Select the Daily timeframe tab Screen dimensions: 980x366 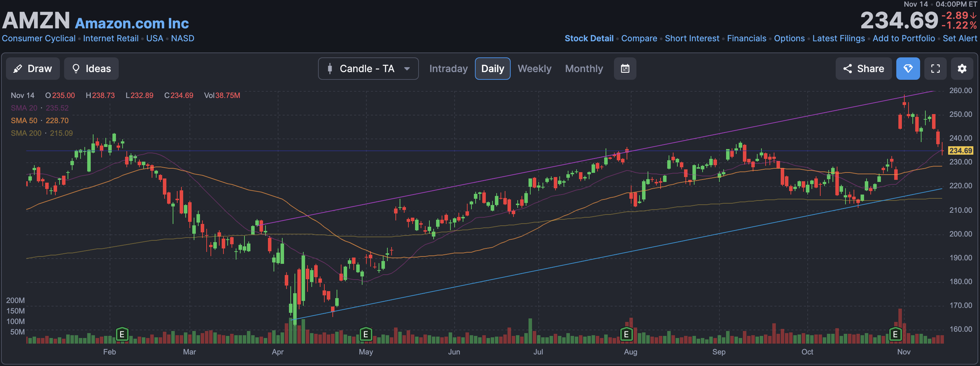[493, 69]
